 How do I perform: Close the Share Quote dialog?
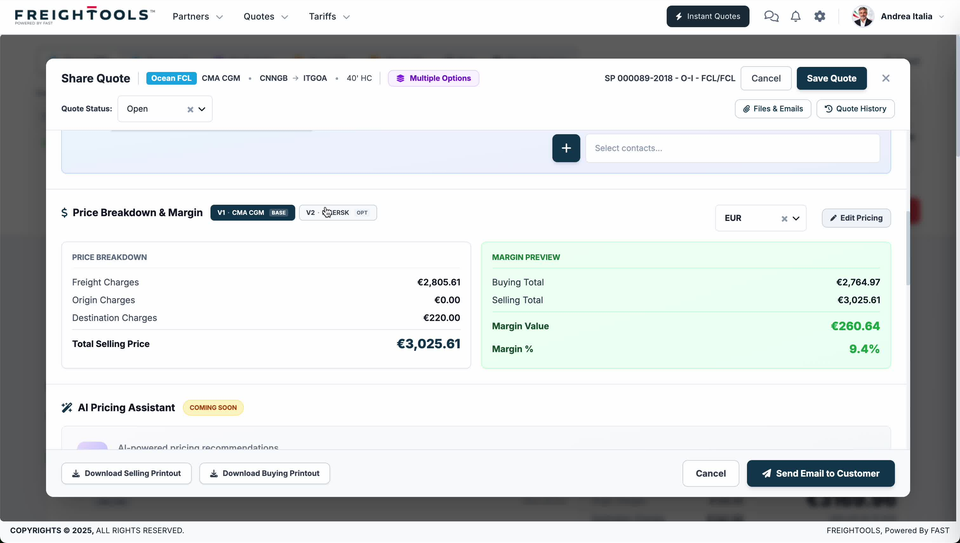885,78
